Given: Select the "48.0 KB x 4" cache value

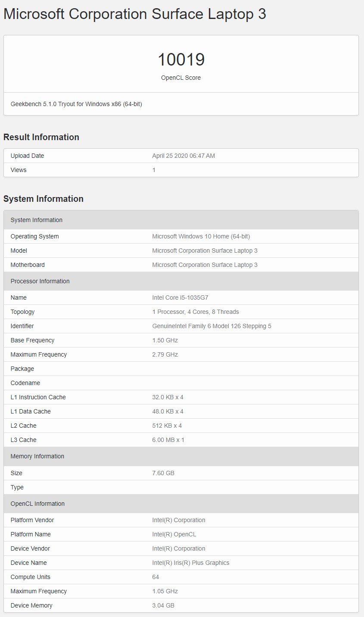Looking at the screenshot, I should pos(168,411).
